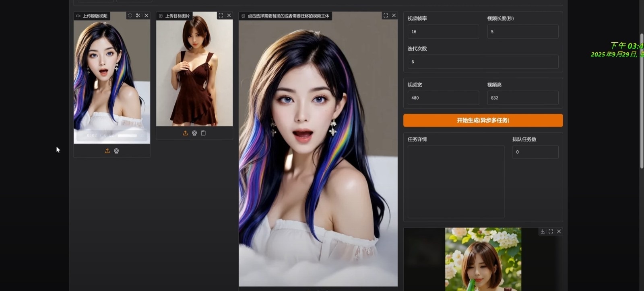Screen dimensions: 644x291
Task: Click the webcam icon under the 上传原版视频 video
Action: (116, 151)
